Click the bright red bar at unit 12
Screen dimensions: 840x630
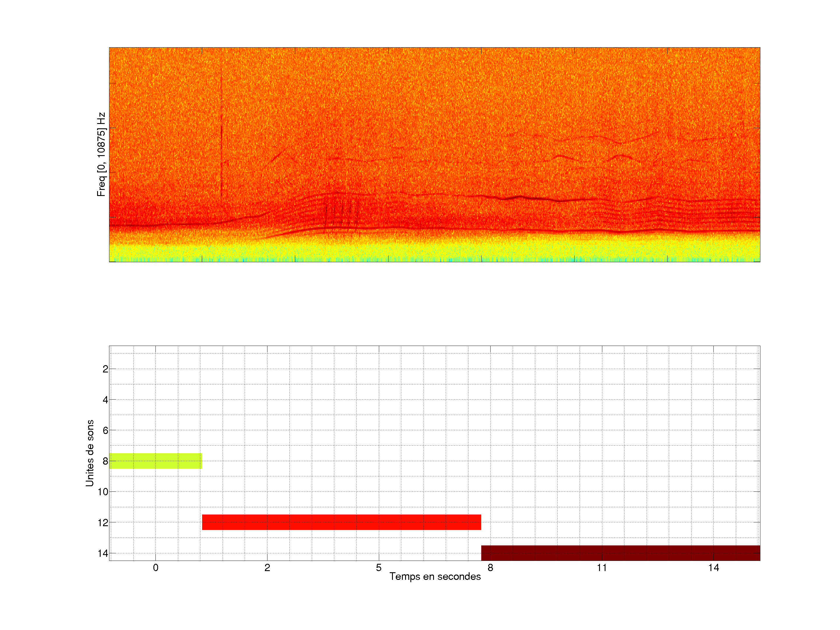pyautogui.click(x=341, y=522)
